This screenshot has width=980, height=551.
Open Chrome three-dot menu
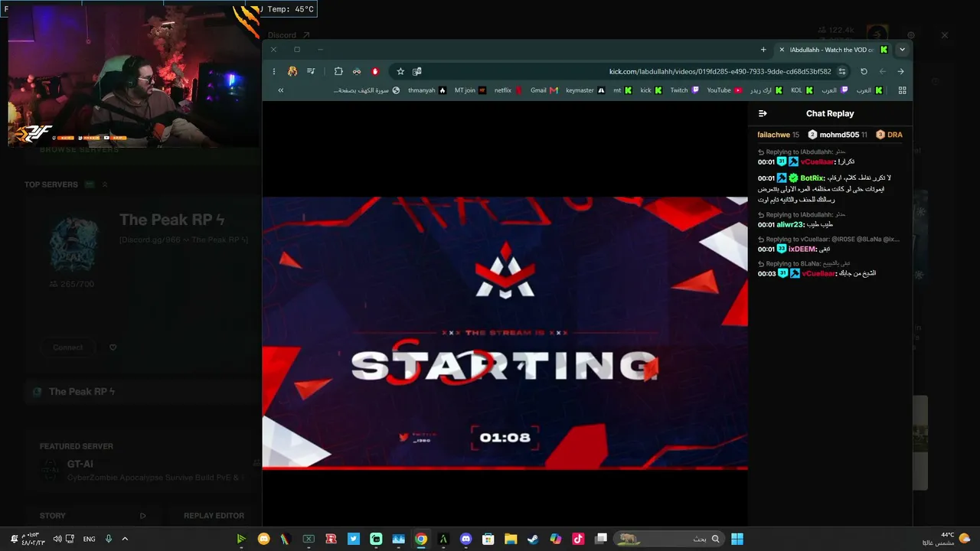pyautogui.click(x=274, y=71)
